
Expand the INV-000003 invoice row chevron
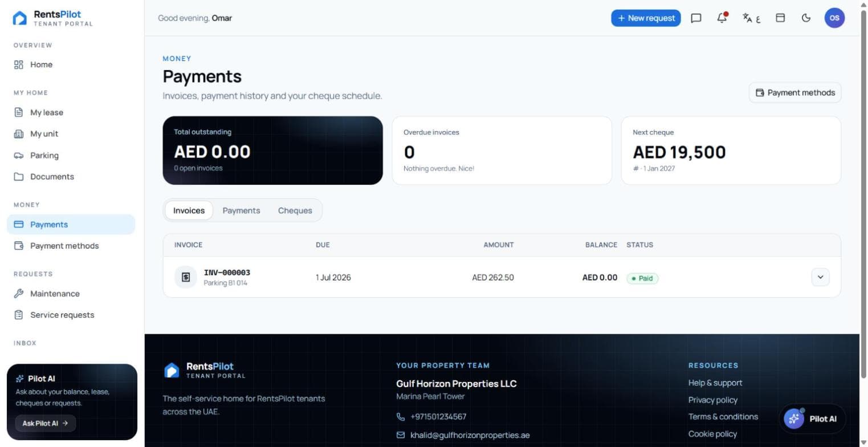[820, 277]
